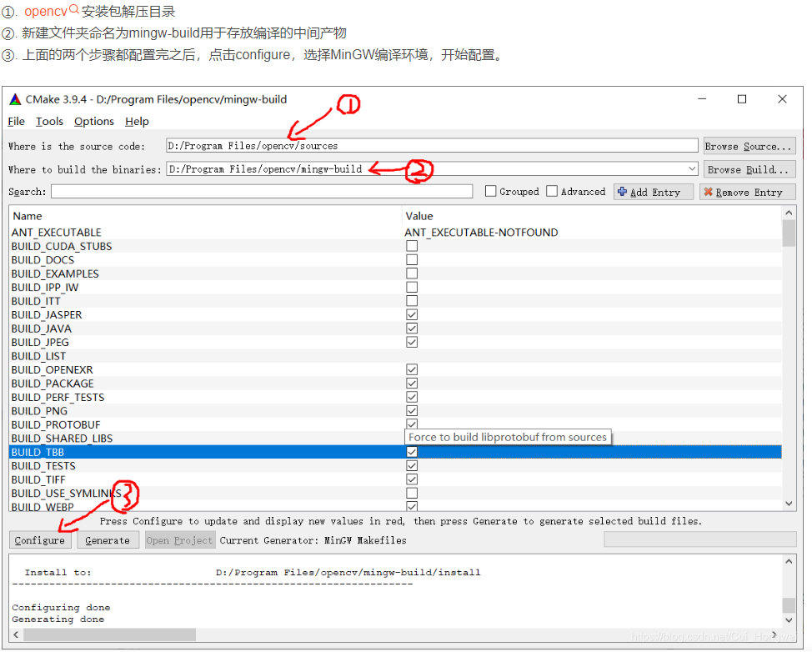Open the Help menu

tap(137, 121)
